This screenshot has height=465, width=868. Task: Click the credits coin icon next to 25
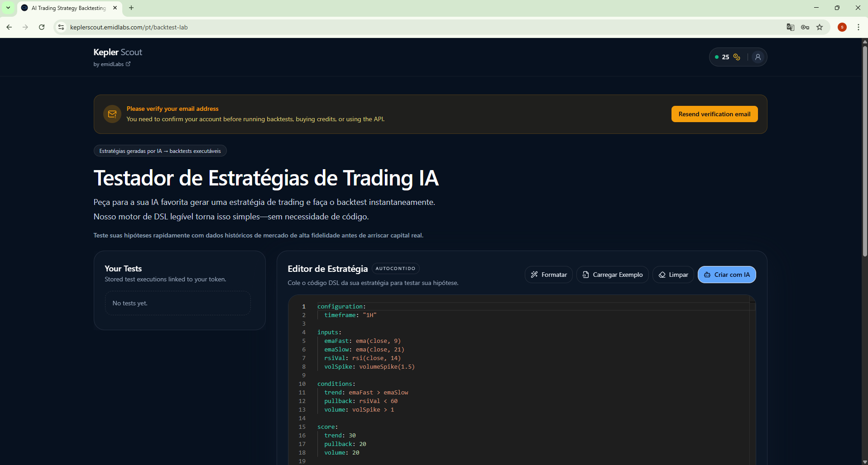pos(737,57)
